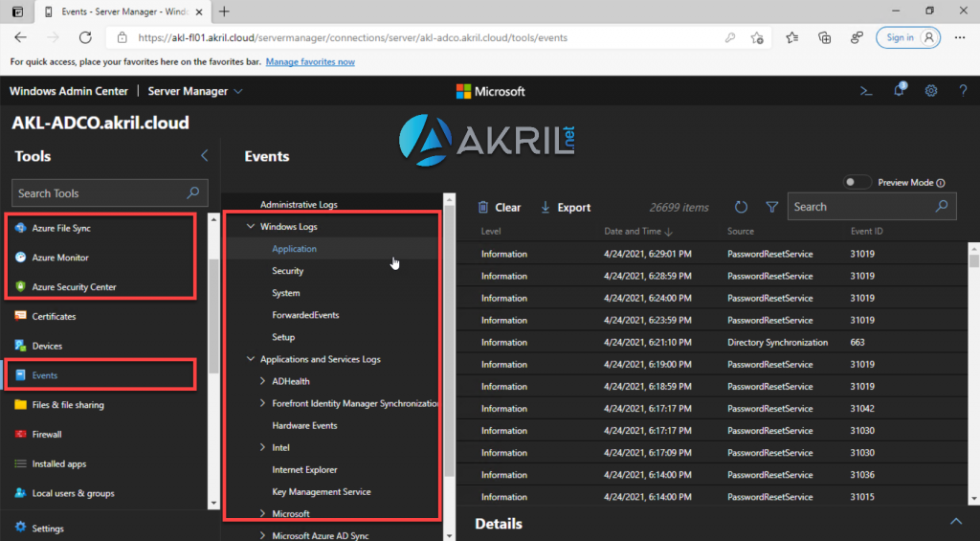The image size is (980, 541).
Task: Open Windows Admin Center settings gear
Action: click(931, 91)
